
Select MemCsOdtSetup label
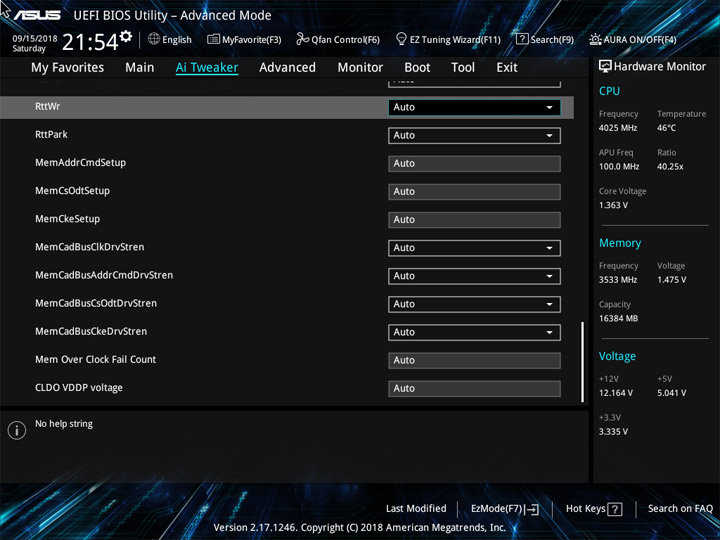pos(73,191)
